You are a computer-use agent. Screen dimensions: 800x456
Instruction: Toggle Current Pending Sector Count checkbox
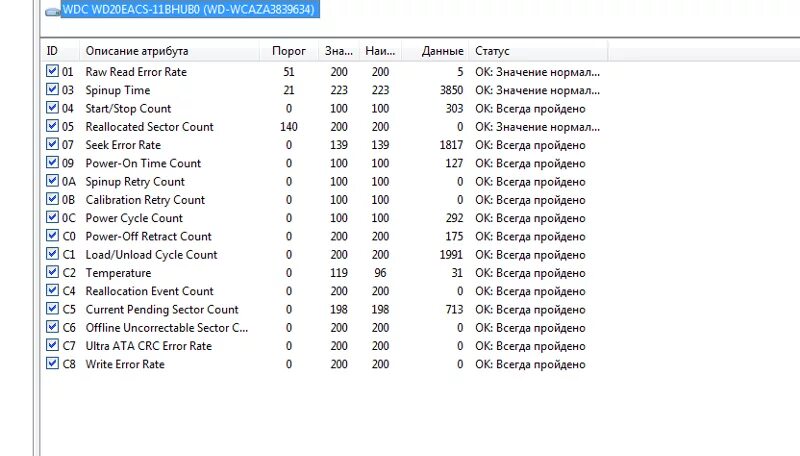[52, 309]
